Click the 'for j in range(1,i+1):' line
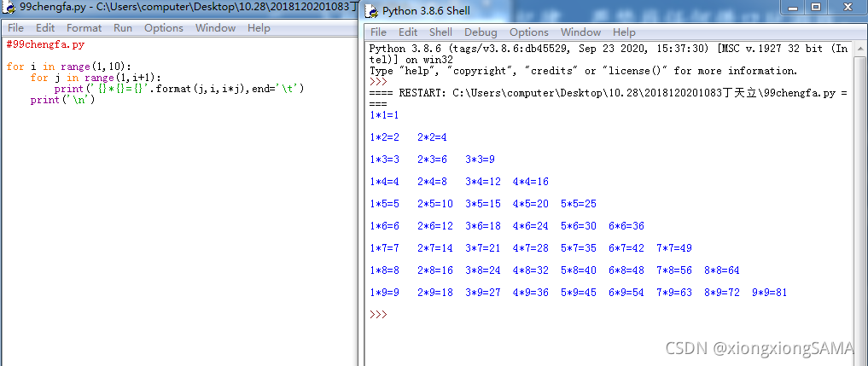Screen dimensions: 868x366 tap(96, 78)
